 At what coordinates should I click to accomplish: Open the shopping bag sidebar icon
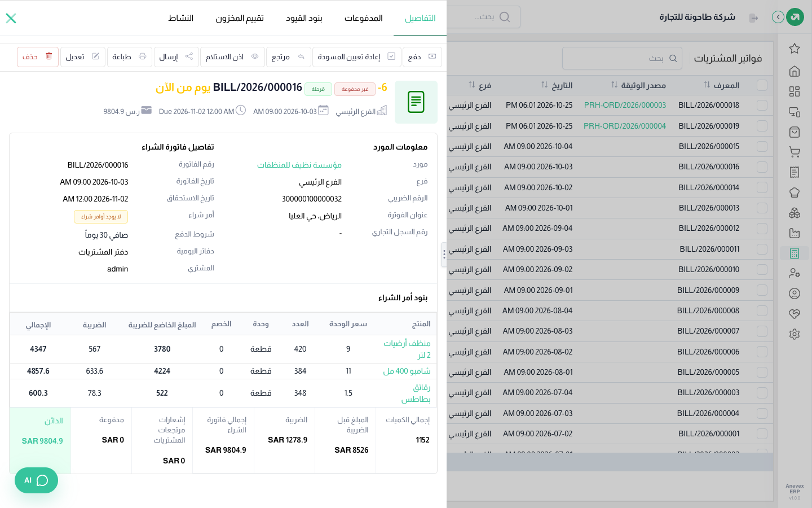(795, 132)
